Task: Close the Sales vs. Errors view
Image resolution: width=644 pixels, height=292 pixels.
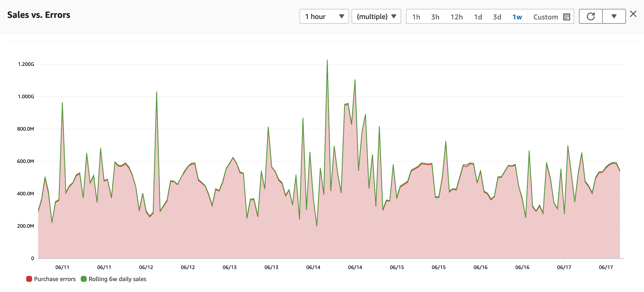Action: click(633, 14)
